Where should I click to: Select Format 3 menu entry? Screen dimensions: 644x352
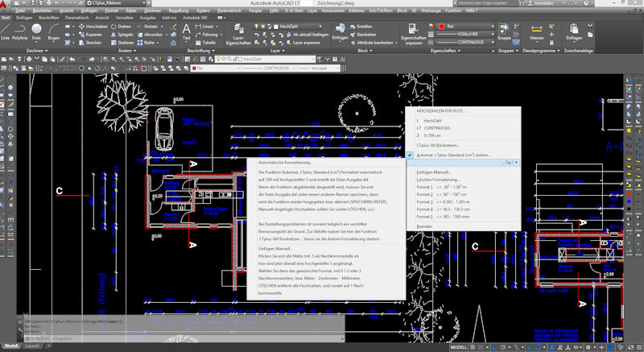[x=464, y=202]
